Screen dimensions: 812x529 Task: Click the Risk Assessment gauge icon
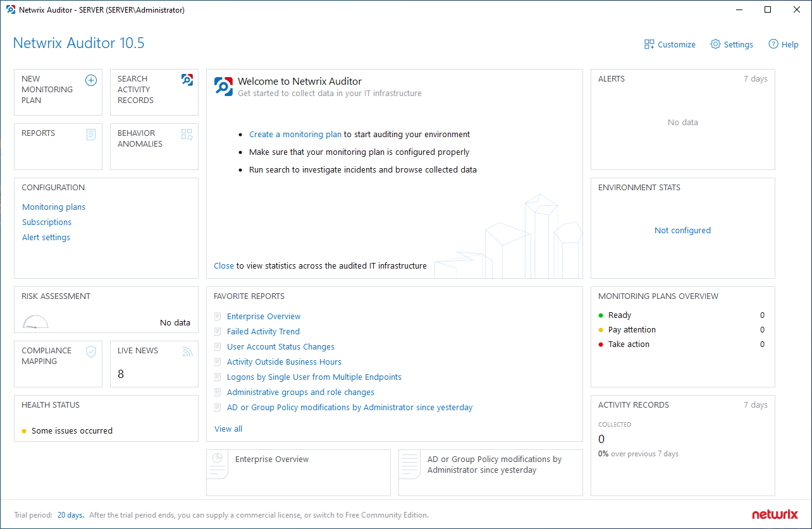pyautogui.click(x=35, y=322)
